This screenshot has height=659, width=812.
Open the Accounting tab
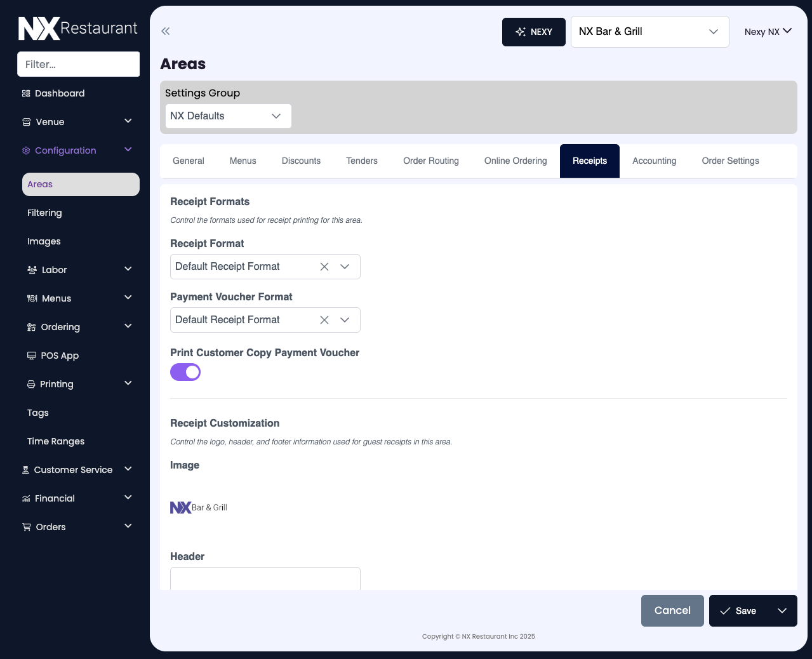pos(654,161)
